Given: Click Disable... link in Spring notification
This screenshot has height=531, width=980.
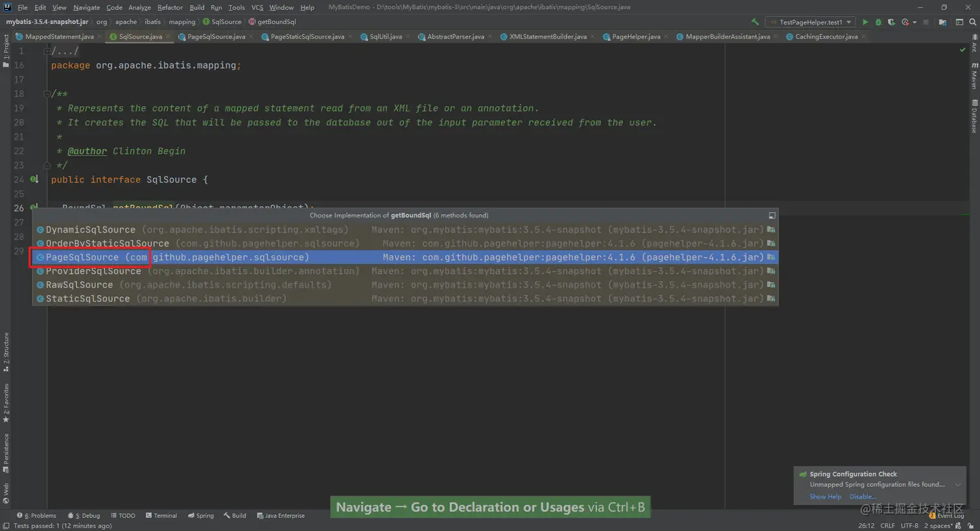Looking at the screenshot, I should pos(863,497).
